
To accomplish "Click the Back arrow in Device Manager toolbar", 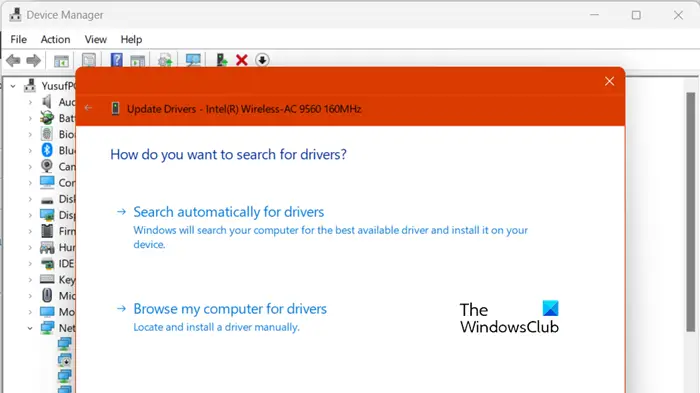I will click(x=13, y=60).
